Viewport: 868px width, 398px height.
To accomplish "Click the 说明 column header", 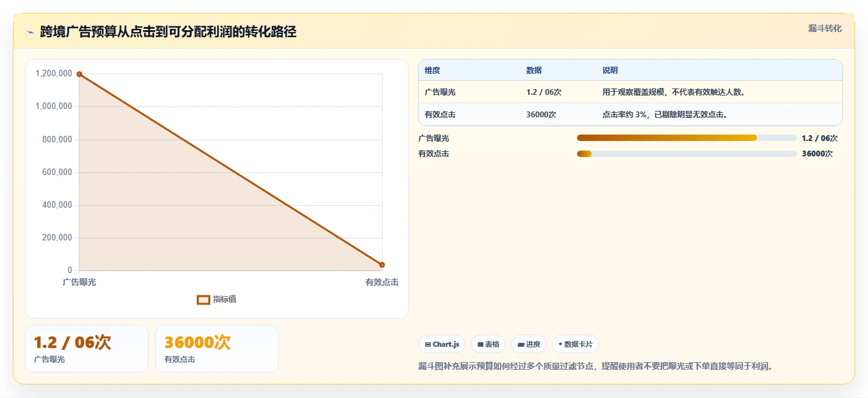I will click(x=610, y=70).
